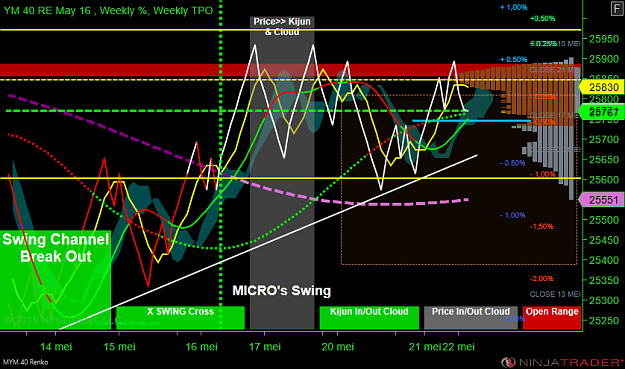Click the orange -1,50% level label
This screenshot has height=369, width=625.
click(x=542, y=226)
